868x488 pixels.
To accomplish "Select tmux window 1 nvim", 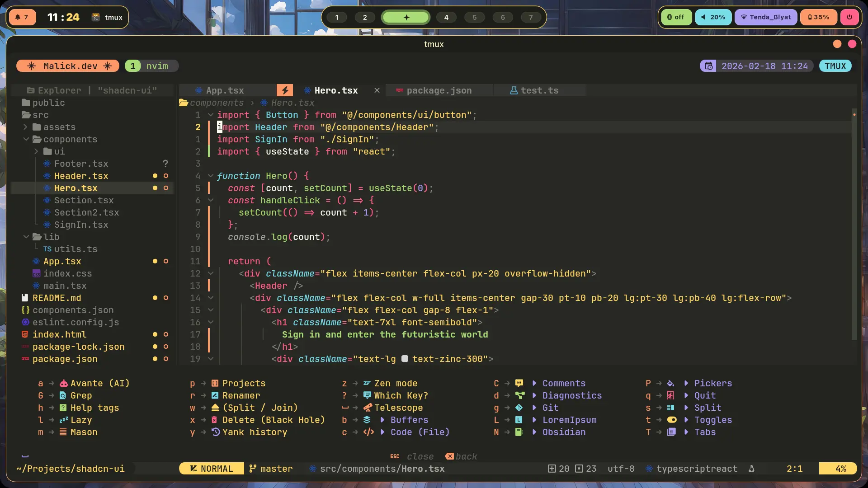I will click(x=151, y=66).
